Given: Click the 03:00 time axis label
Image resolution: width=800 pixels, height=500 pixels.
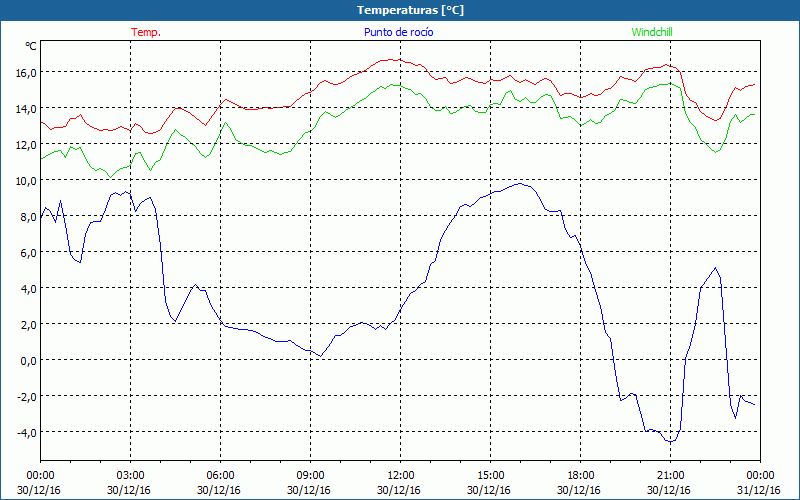Looking at the screenshot, I should 130,476.
